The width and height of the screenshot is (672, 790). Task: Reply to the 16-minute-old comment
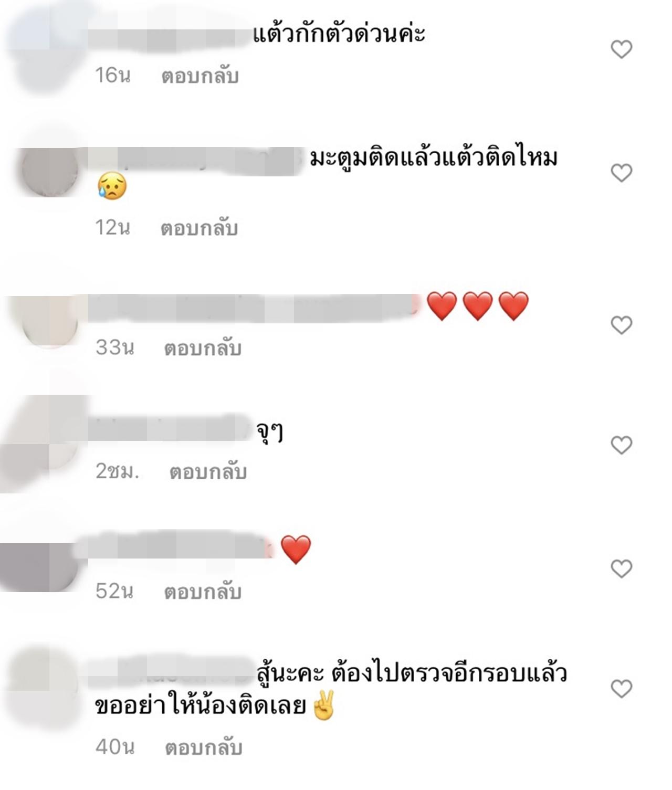tap(200, 76)
